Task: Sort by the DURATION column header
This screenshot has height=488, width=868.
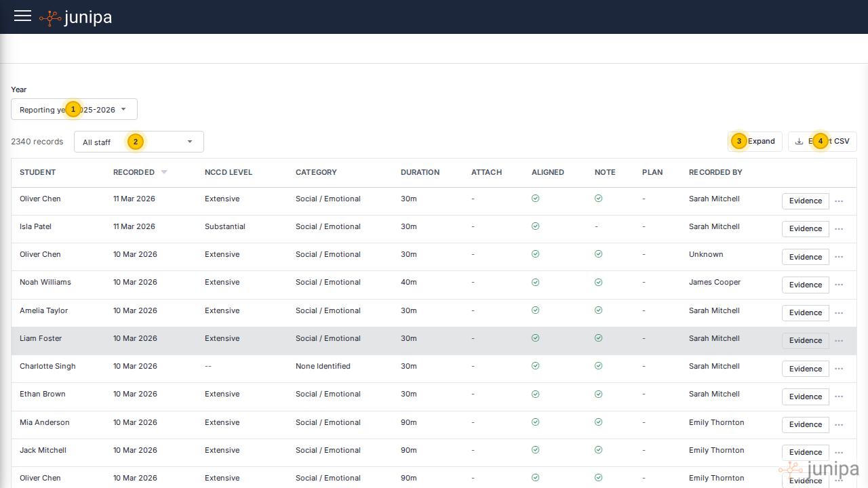Action: (419, 171)
